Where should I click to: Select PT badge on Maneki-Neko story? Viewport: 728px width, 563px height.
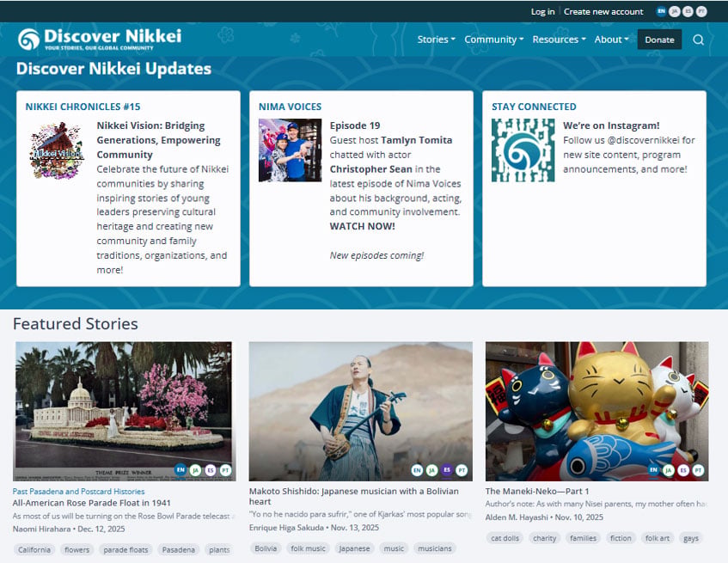click(x=698, y=469)
